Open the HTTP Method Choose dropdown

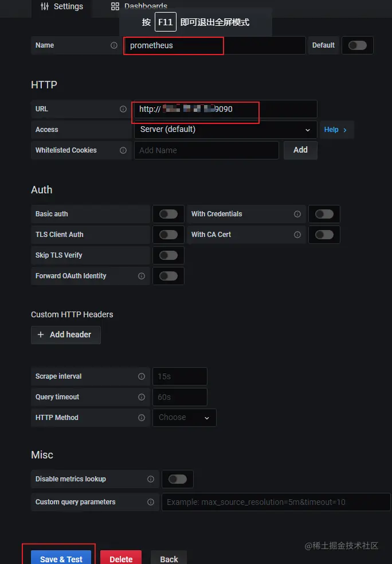pos(185,418)
